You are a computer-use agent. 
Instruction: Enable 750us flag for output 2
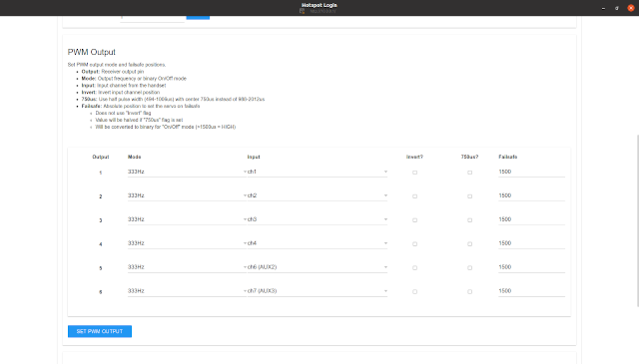click(x=470, y=196)
